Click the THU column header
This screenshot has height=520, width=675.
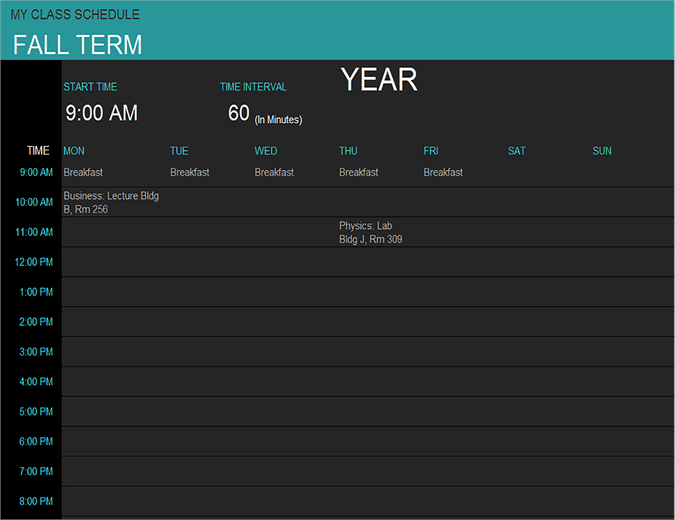(x=348, y=151)
